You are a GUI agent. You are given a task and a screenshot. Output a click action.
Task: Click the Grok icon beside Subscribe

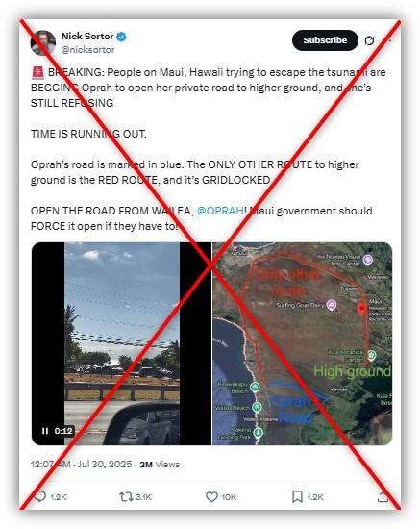pos(370,40)
